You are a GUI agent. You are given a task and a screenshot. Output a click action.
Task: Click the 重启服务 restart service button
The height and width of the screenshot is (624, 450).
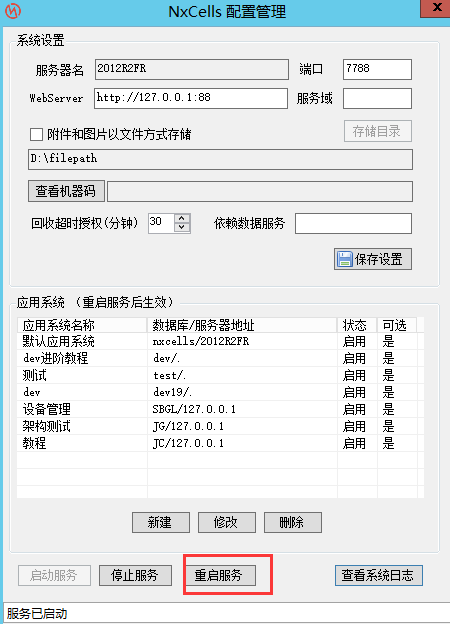coord(219,575)
